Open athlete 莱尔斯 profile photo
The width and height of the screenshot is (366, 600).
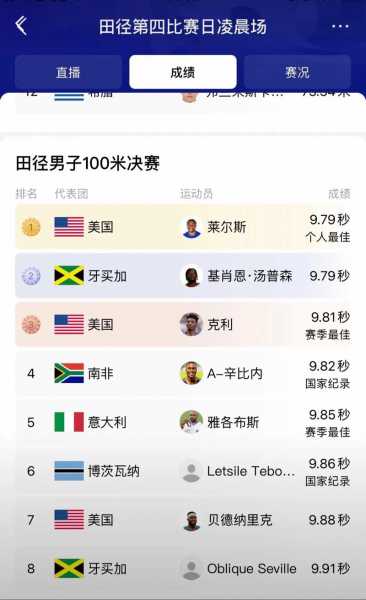point(191,227)
